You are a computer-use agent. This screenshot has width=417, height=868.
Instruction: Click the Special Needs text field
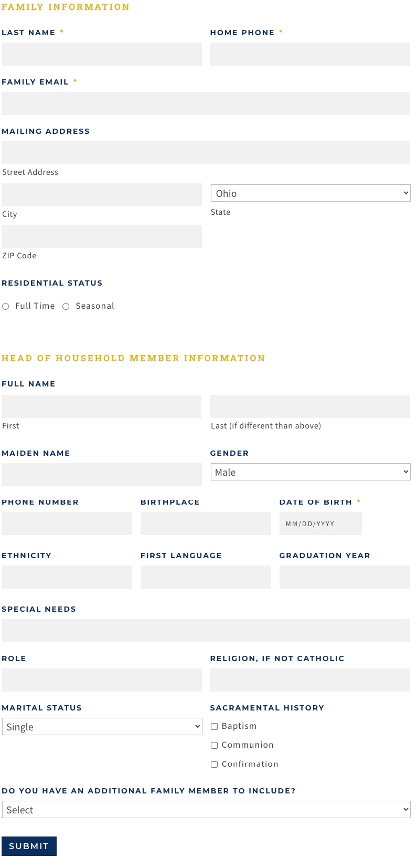coord(206,631)
